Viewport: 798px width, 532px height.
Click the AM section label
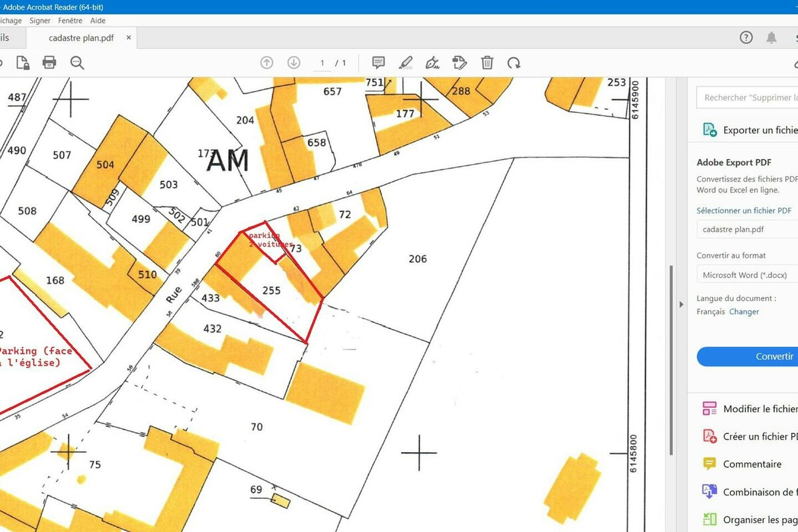coord(228,161)
